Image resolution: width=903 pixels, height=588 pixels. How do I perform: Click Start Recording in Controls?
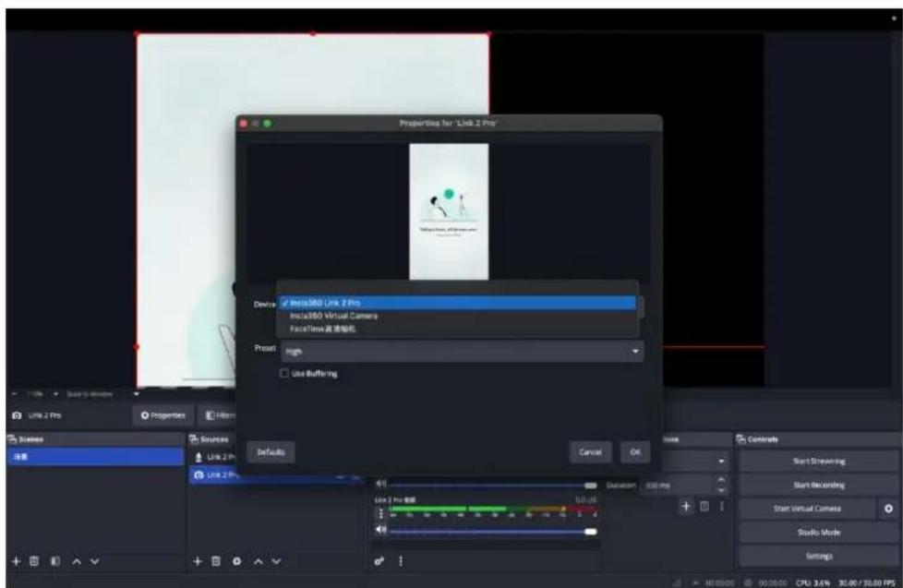(819, 485)
